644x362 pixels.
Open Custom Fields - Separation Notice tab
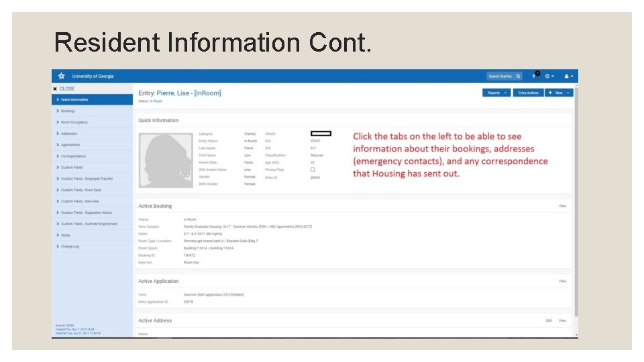[x=92, y=213]
